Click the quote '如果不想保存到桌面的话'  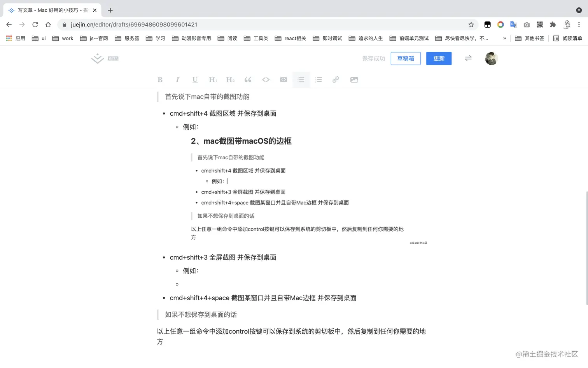click(201, 315)
